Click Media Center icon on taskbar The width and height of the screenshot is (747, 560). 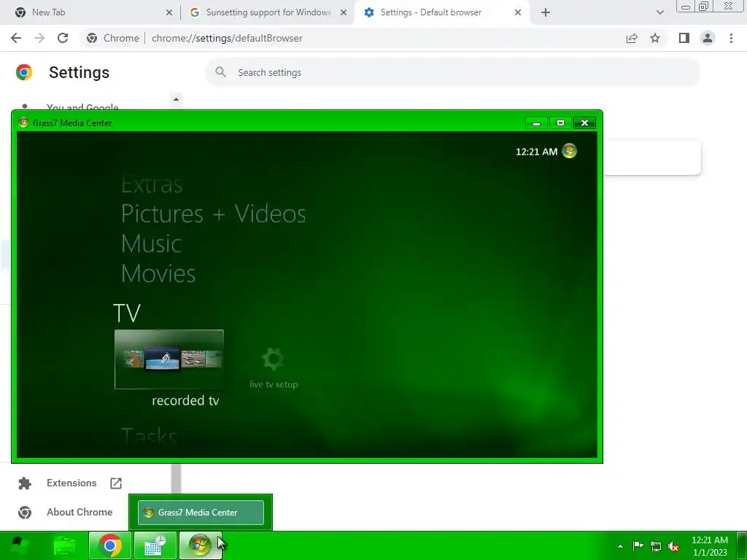click(x=200, y=545)
